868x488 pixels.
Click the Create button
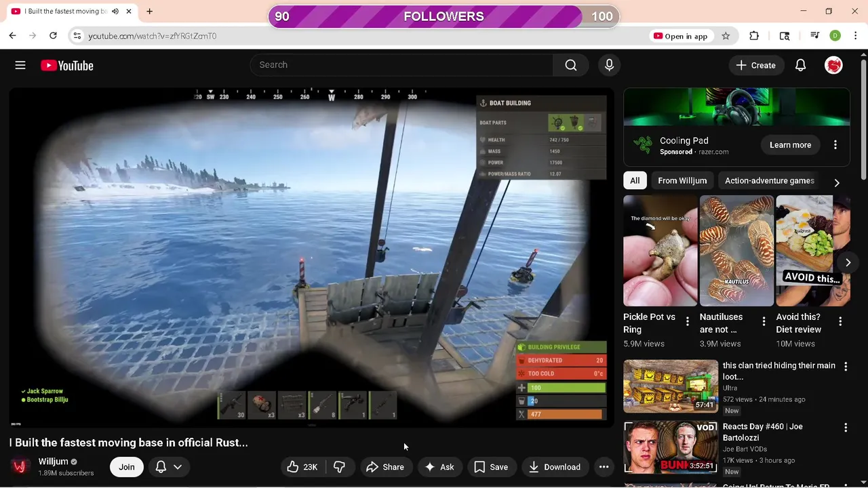tap(756, 65)
